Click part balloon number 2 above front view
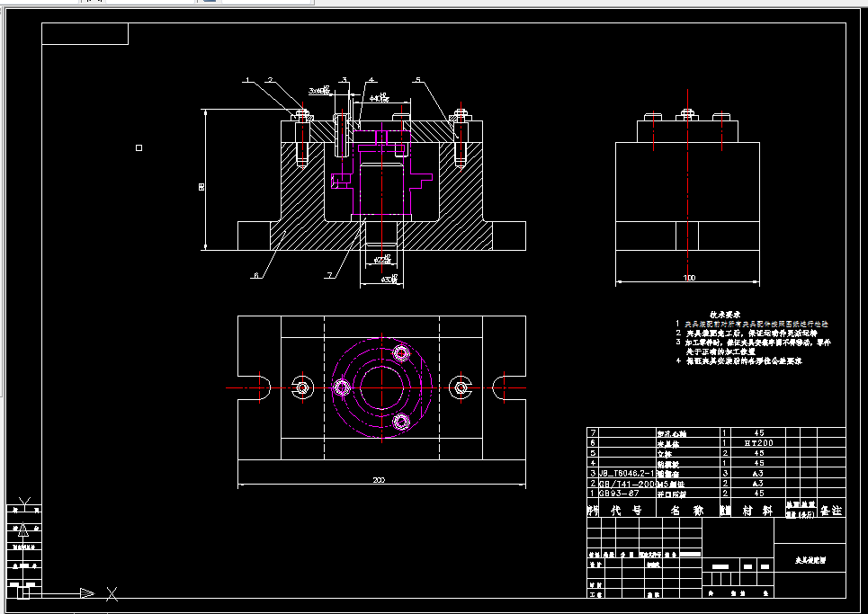 tap(270, 81)
